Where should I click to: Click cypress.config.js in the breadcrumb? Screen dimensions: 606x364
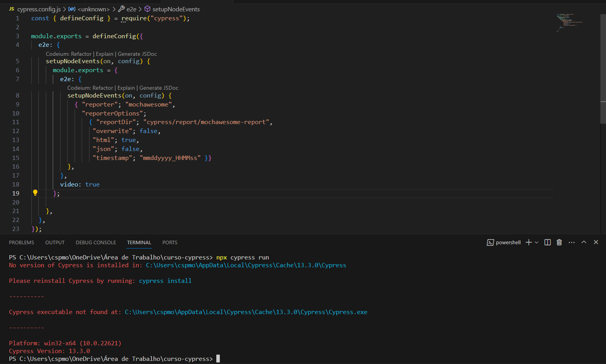[39, 9]
